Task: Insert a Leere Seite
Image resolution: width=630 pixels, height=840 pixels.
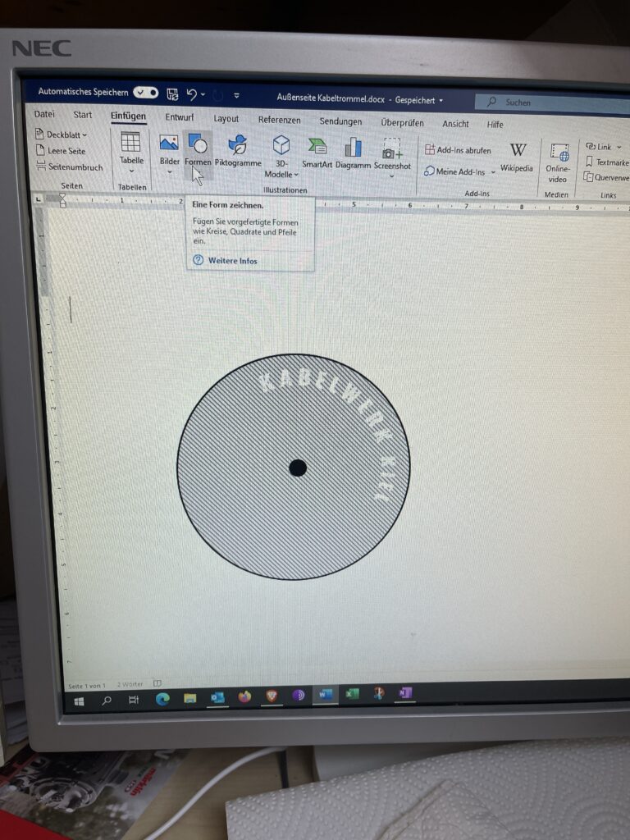Action: pos(61,151)
